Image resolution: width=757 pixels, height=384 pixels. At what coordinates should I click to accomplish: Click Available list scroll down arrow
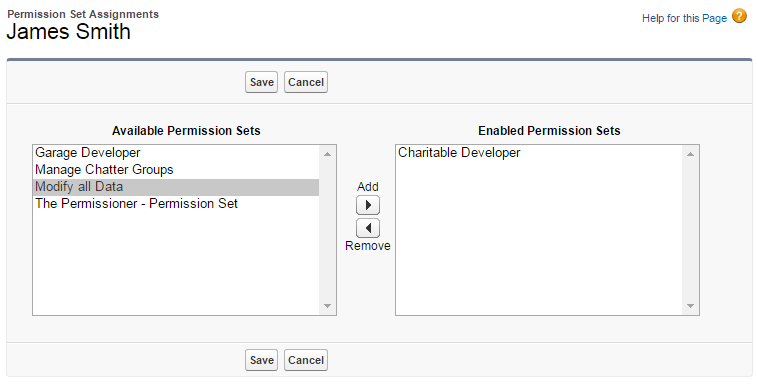coord(327,306)
